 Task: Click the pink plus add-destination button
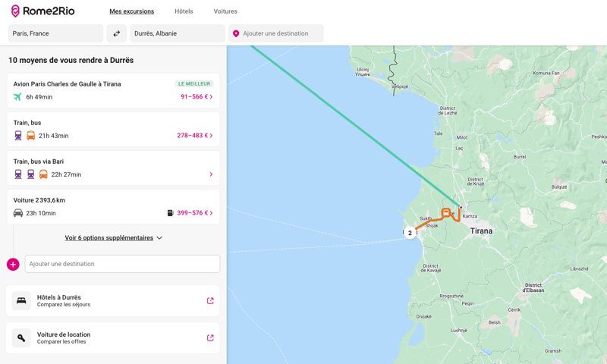coord(13,264)
